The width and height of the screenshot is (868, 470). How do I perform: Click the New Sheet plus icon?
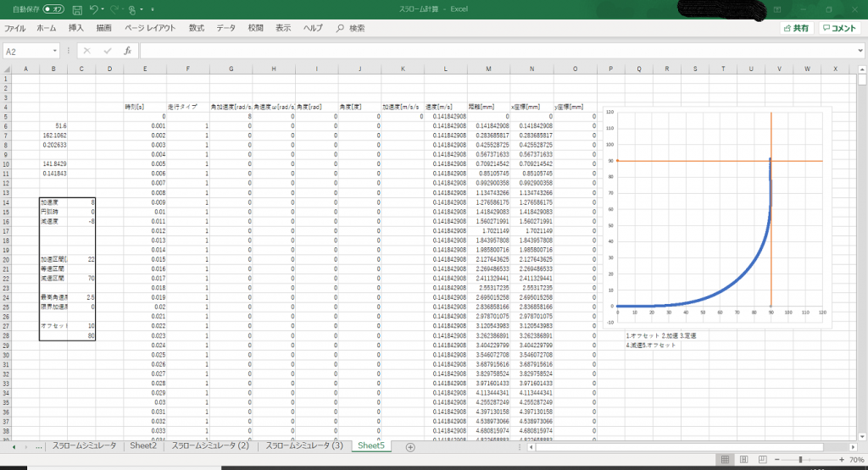click(410, 447)
